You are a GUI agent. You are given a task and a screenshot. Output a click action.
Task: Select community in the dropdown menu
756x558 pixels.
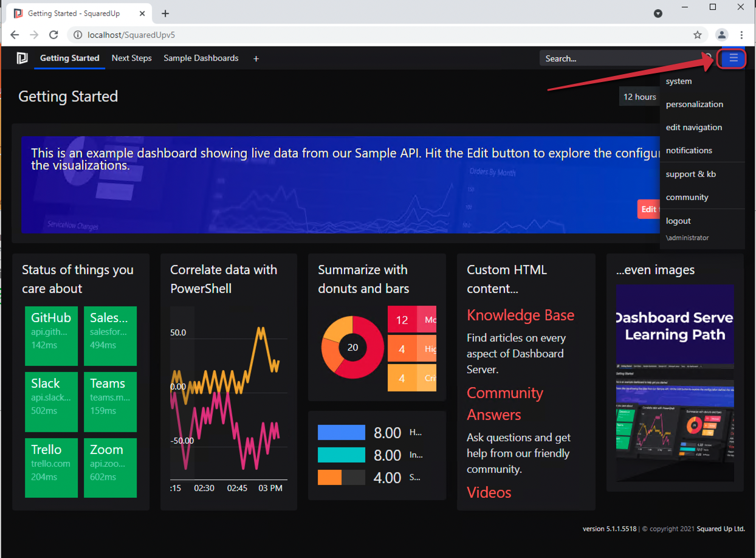coord(703,198)
